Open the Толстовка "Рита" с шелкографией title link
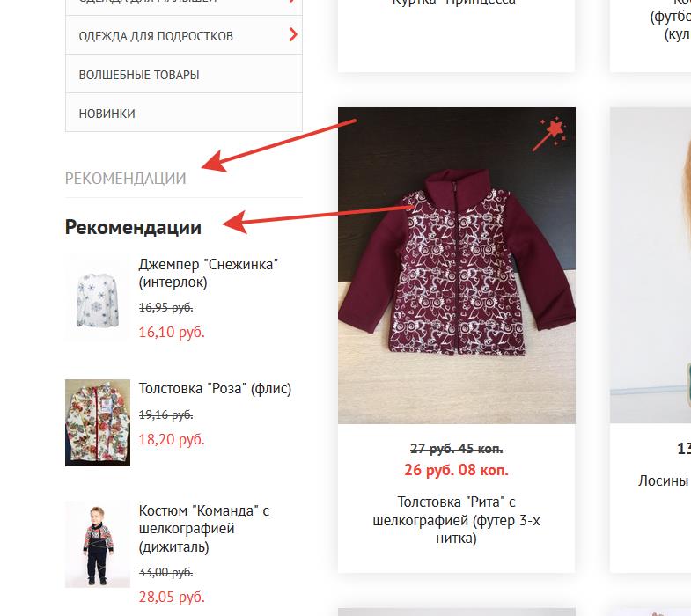Viewport: 691px width, 616px height. pos(456,519)
